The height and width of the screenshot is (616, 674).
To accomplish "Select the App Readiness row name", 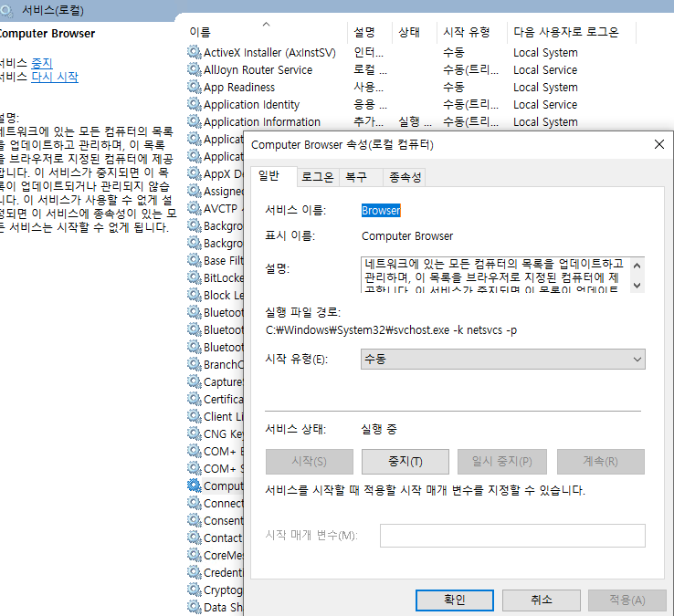I will (239, 88).
